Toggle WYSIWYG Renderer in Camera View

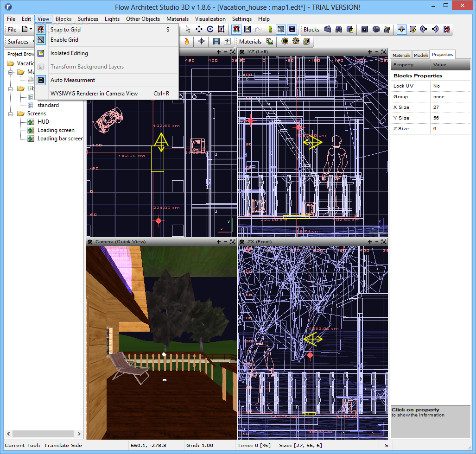tap(106, 94)
